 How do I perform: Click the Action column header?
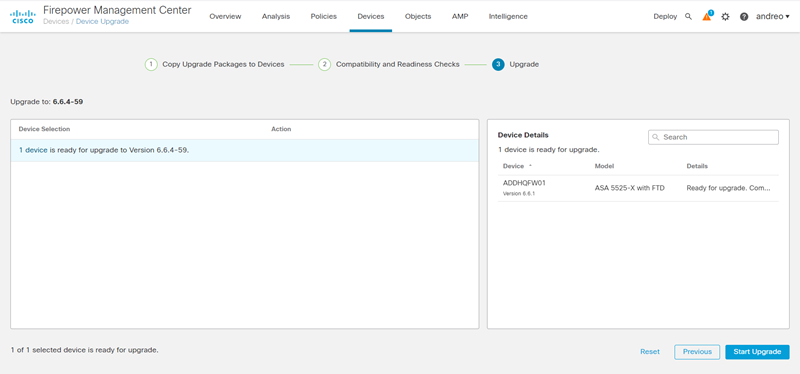tap(281, 129)
